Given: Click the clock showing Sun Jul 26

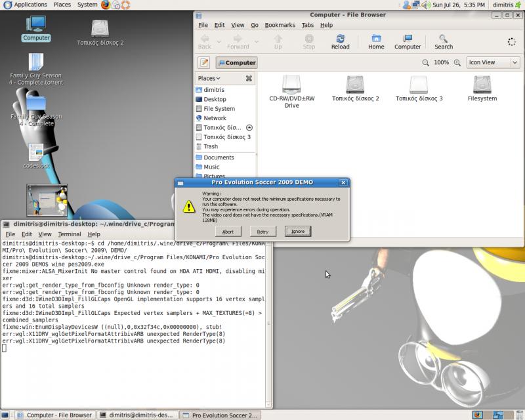Looking at the screenshot, I should tap(459, 5).
